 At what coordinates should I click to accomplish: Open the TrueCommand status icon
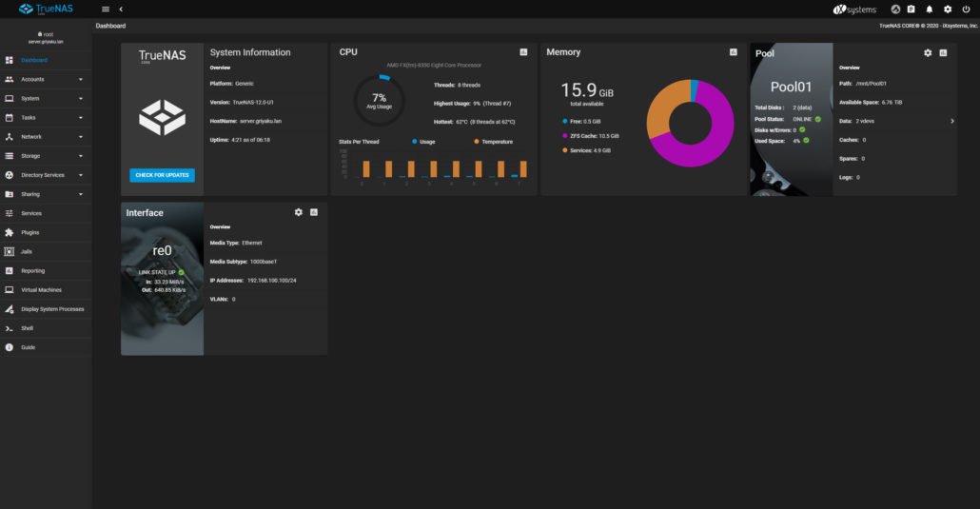pyautogui.click(x=895, y=9)
